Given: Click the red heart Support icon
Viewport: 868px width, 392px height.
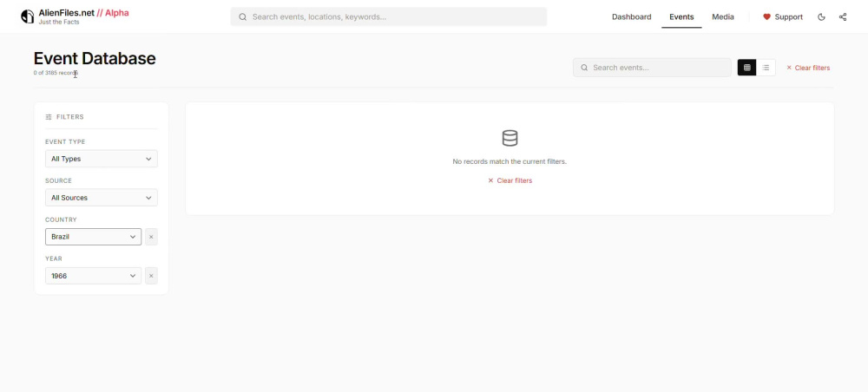Looking at the screenshot, I should tap(766, 17).
